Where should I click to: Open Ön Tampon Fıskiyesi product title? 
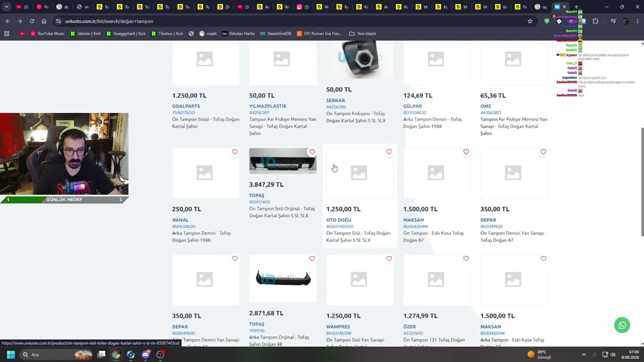(x=356, y=117)
